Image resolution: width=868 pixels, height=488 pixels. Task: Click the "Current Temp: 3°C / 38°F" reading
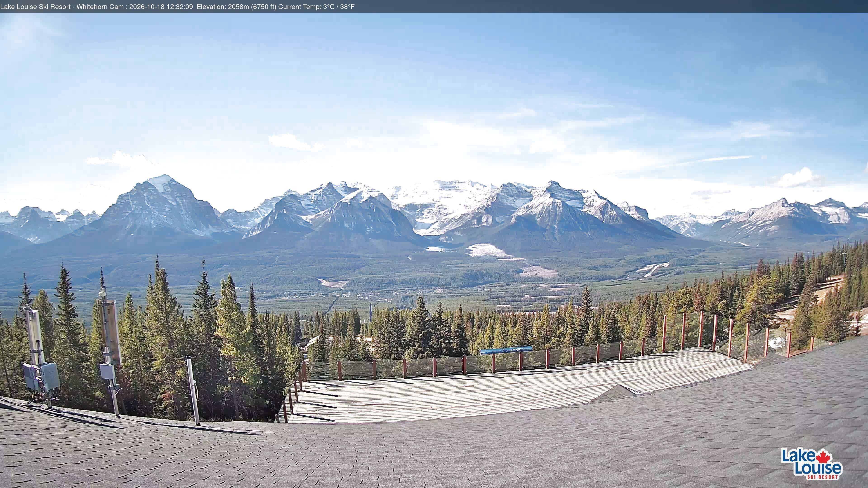[316, 7]
